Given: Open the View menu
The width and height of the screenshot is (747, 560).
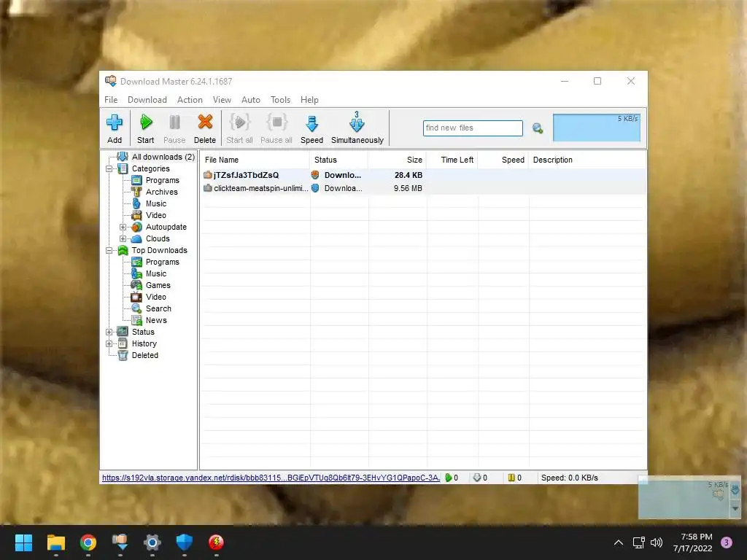Looking at the screenshot, I should [x=222, y=99].
